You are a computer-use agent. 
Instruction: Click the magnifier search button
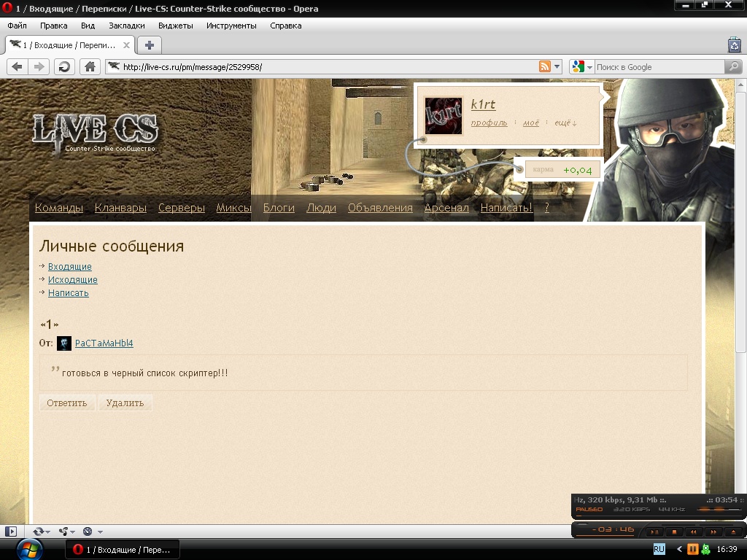(734, 66)
